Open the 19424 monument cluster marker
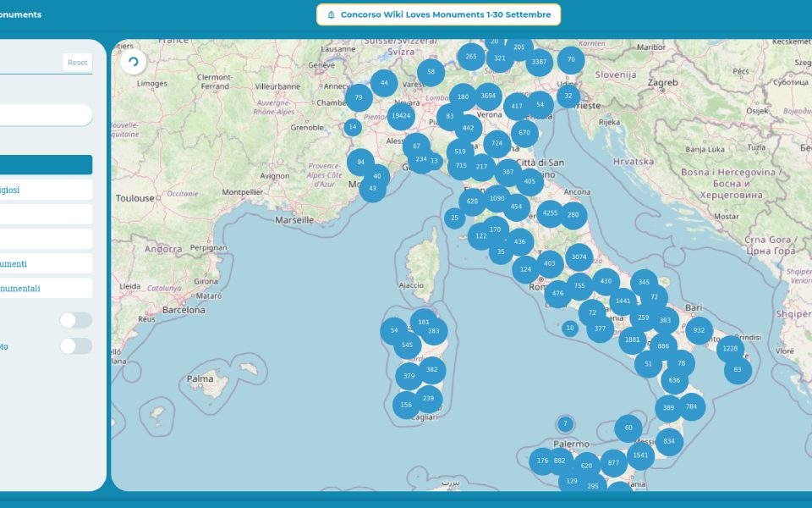 (x=401, y=116)
